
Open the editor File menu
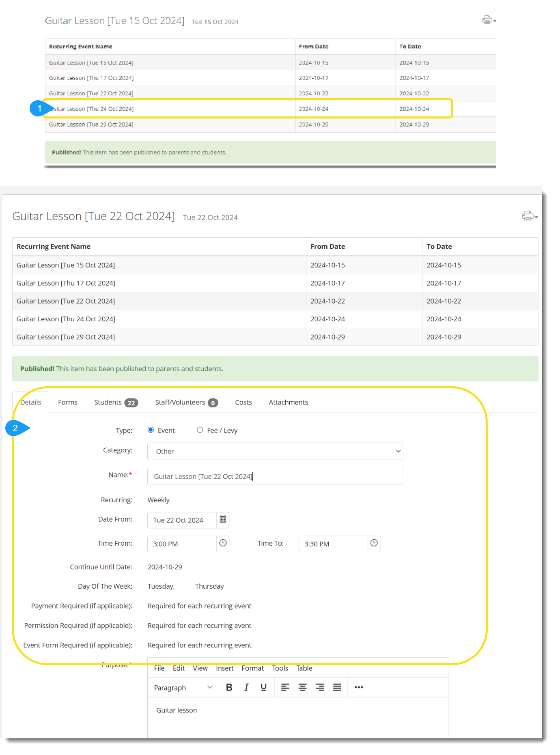(x=159, y=668)
